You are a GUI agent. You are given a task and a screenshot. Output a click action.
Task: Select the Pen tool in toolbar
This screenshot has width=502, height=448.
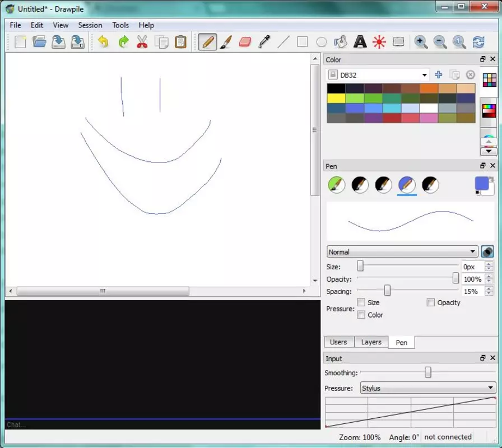click(207, 42)
